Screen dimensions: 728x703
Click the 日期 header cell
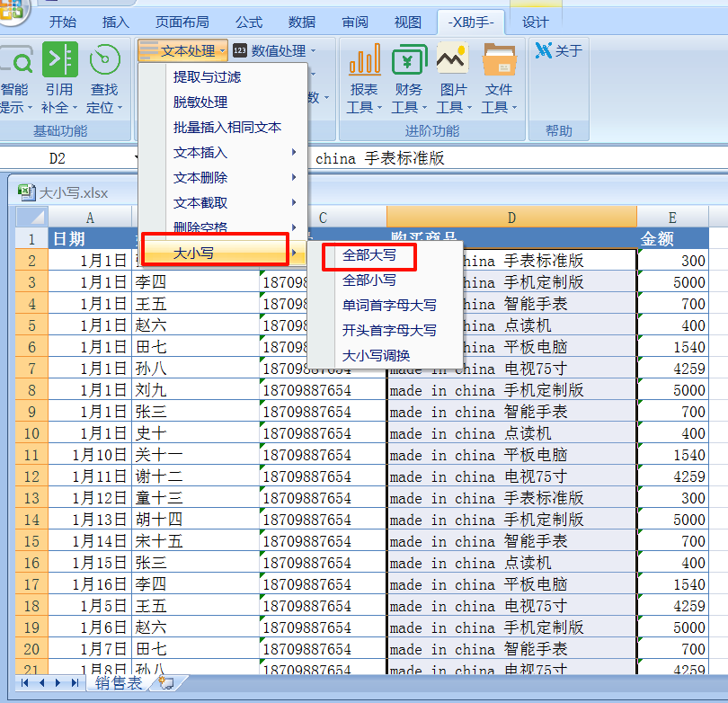[x=90, y=238]
